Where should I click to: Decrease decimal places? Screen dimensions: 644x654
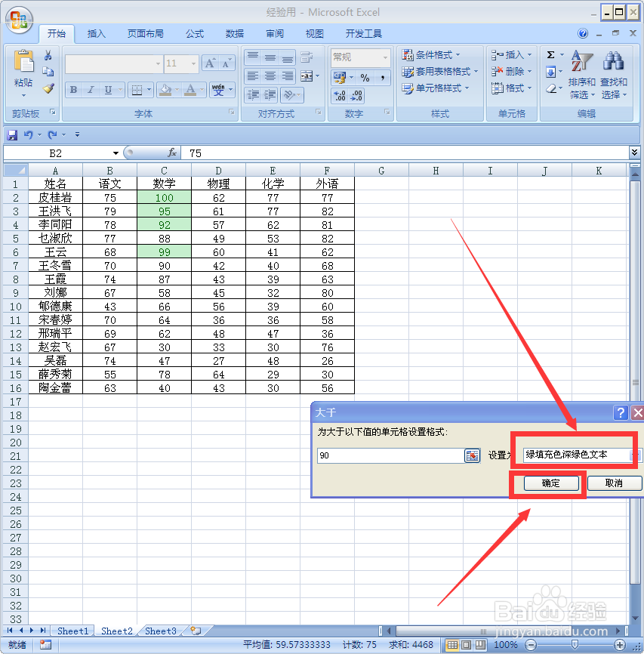(x=356, y=96)
